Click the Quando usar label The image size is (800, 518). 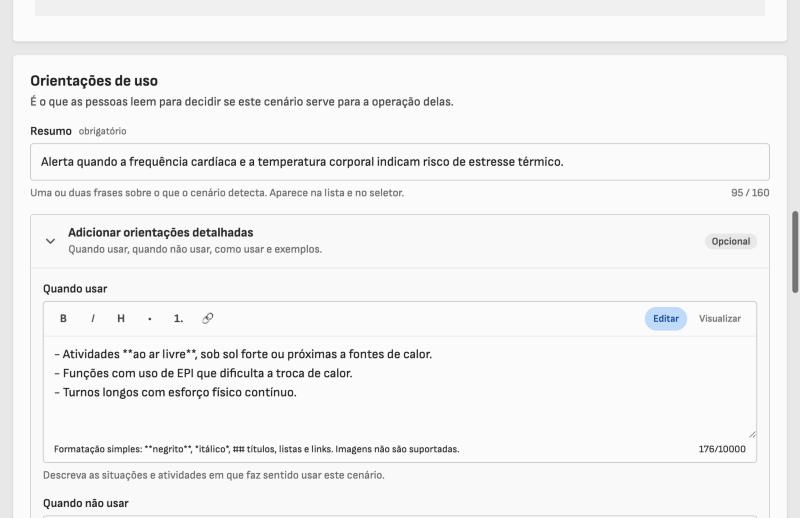(x=75, y=289)
